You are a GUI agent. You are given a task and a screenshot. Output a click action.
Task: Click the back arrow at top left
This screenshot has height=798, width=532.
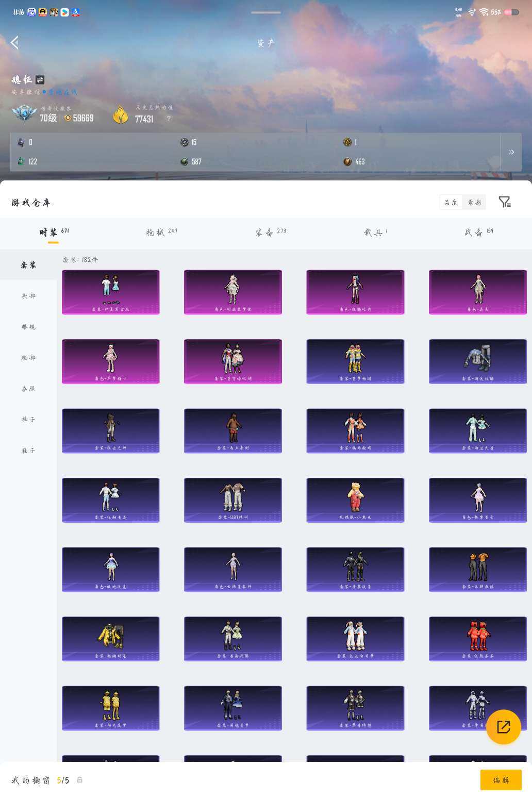(x=15, y=43)
